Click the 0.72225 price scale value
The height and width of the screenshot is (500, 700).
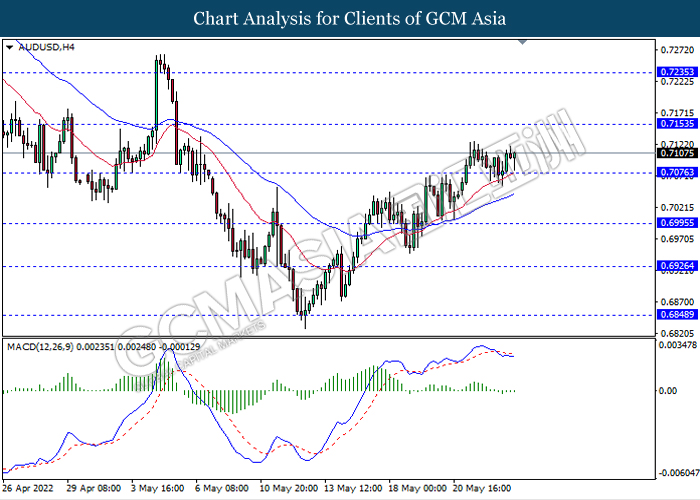677,82
